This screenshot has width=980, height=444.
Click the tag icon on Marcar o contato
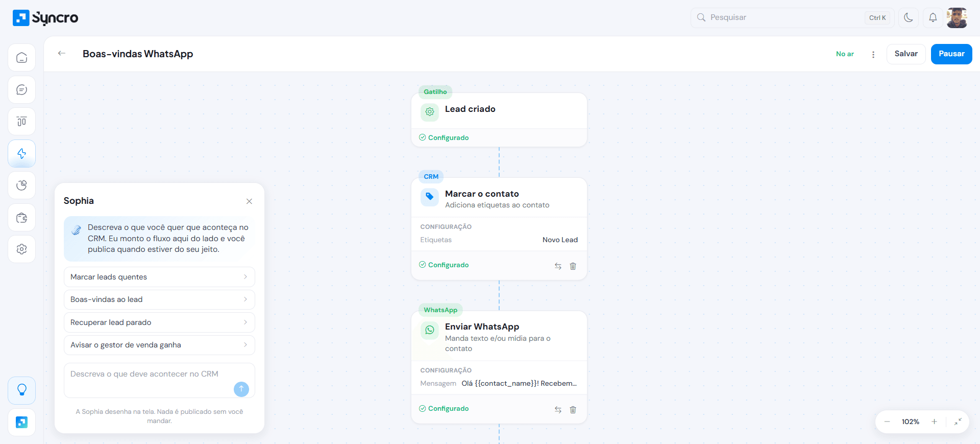coord(430,197)
